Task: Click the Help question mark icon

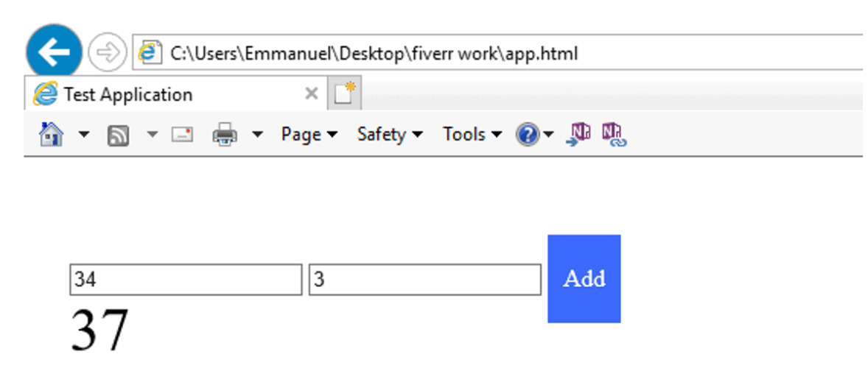Action: tap(528, 134)
